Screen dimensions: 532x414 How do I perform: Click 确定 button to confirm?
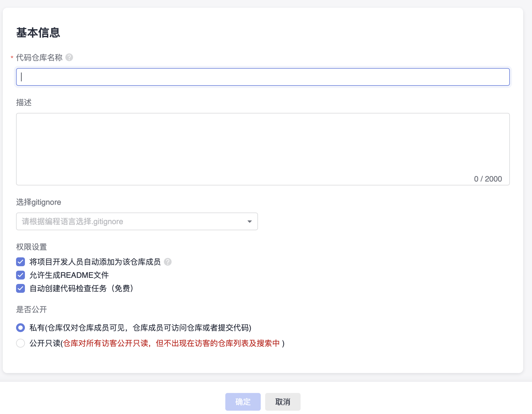click(243, 402)
